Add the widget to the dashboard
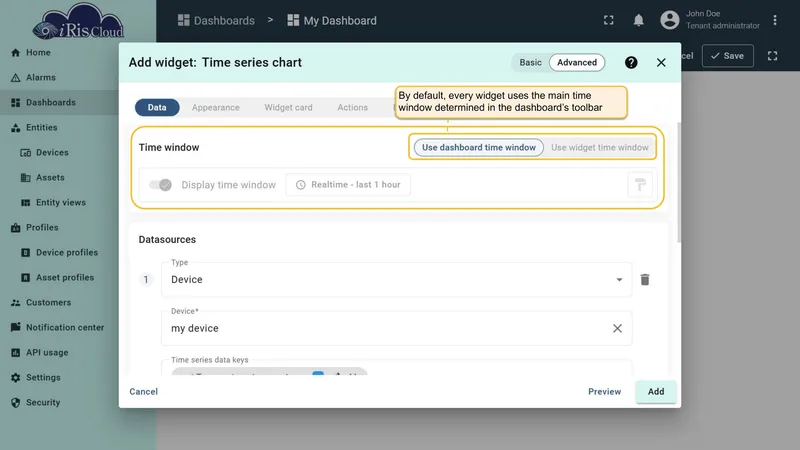The width and height of the screenshot is (800, 450). pyautogui.click(x=656, y=391)
